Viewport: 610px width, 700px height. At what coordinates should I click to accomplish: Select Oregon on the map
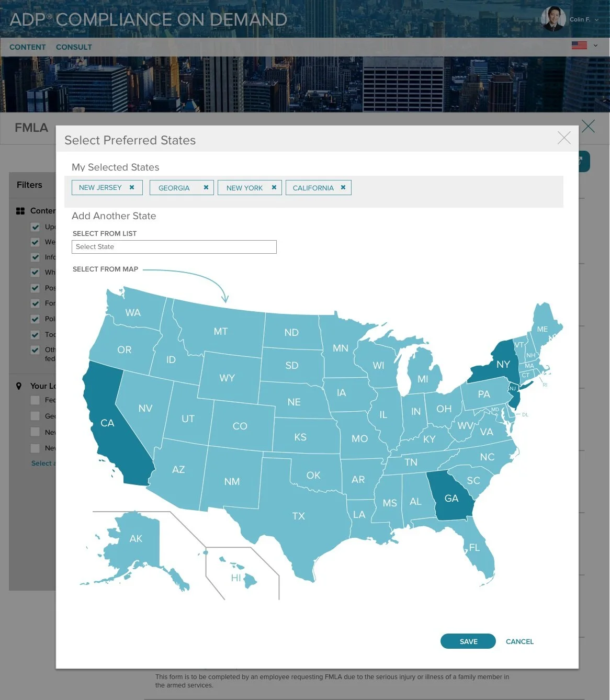125,349
